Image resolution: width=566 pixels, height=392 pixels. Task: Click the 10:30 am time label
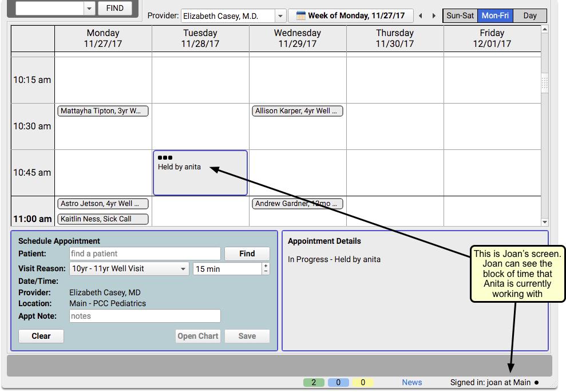(x=32, y=126)
